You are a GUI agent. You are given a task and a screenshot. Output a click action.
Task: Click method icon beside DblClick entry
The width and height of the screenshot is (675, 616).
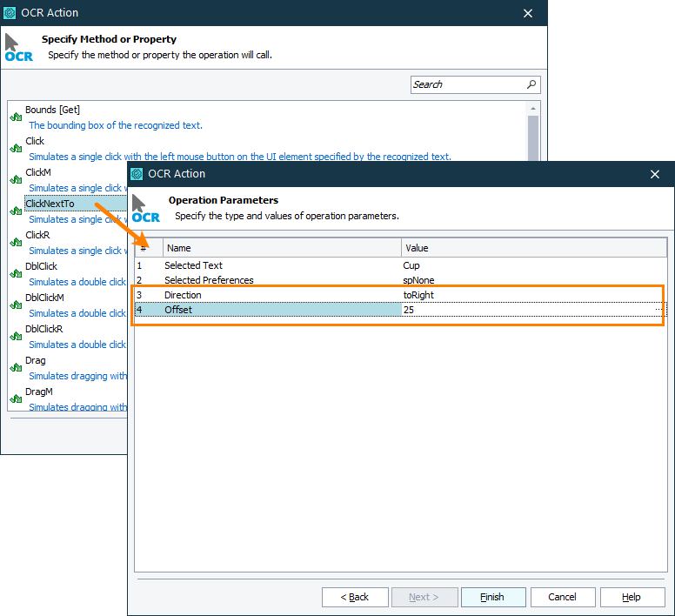click(x=16, y=274)
